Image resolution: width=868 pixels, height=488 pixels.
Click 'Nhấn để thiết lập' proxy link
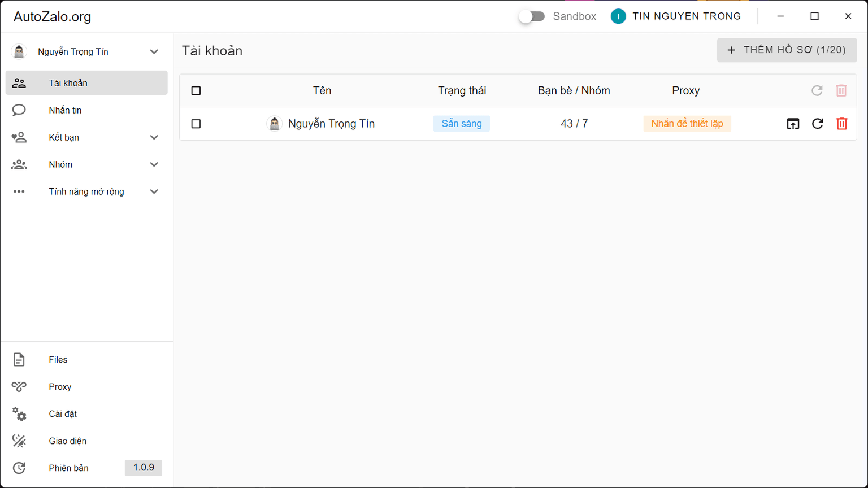(x=687, y=124)
